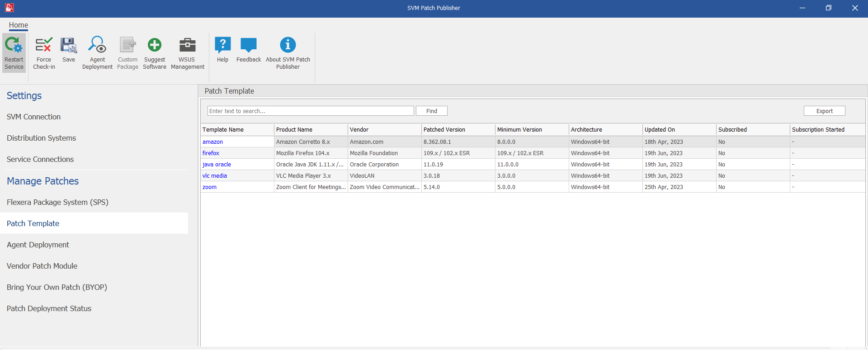868x350 pixels.
Task: Click the Help question mark icon
Action: tap(222, 45)
